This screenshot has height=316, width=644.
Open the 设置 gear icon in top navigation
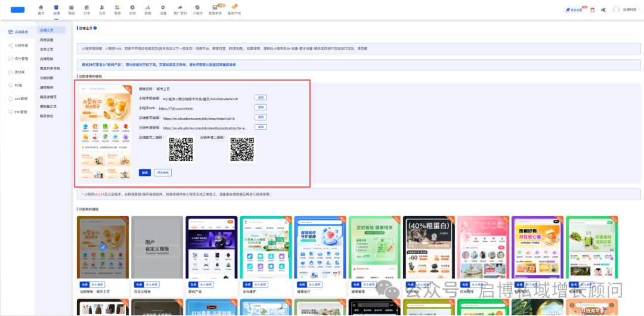[163, 7]
